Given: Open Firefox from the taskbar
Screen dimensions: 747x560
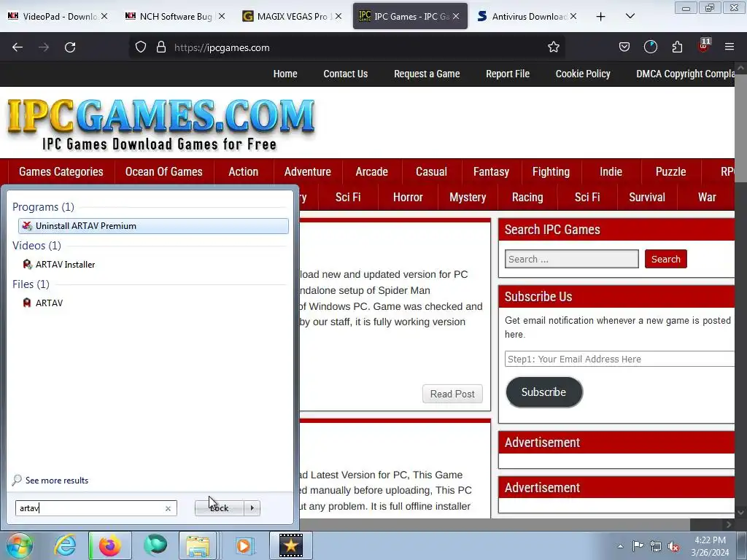Looking at the screenshot, I should pyautogui.click(x=109, y=545).
